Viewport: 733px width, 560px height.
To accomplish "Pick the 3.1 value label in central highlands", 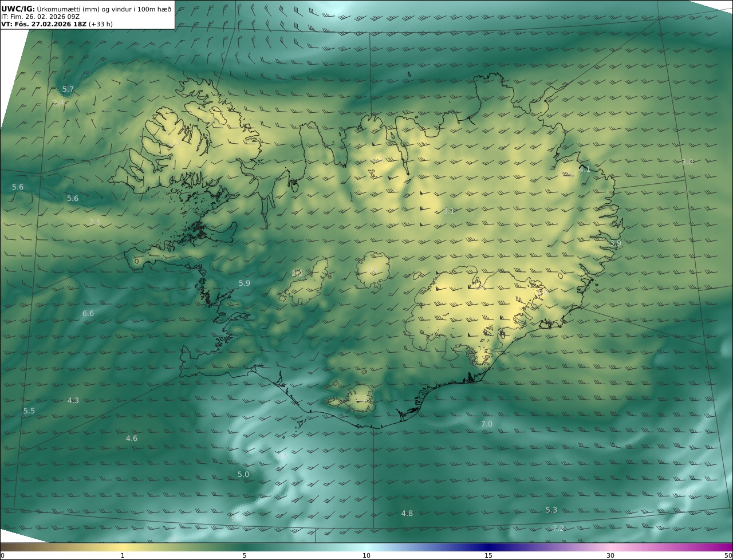I will tap(449, 211).
